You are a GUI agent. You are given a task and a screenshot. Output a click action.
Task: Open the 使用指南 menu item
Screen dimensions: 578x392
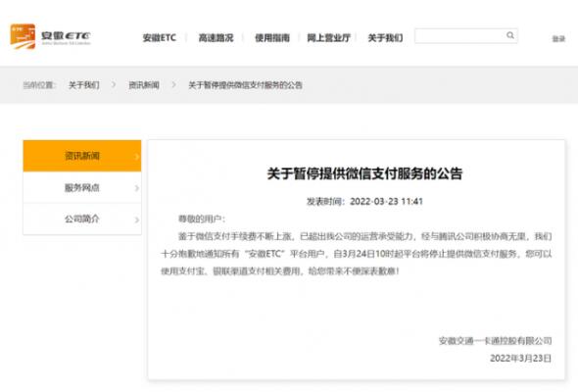point(272,37)
